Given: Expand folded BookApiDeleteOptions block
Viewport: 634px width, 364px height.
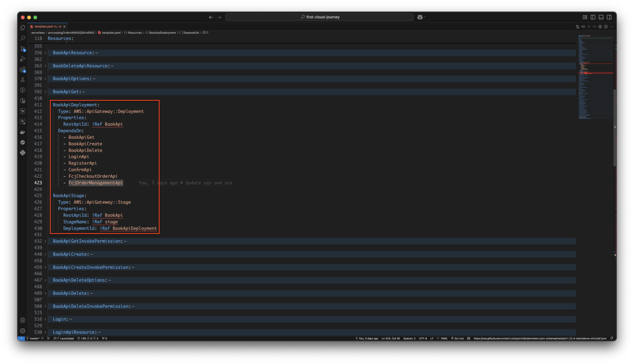Looking at the screenshot, I should click(x=45, y=280).
